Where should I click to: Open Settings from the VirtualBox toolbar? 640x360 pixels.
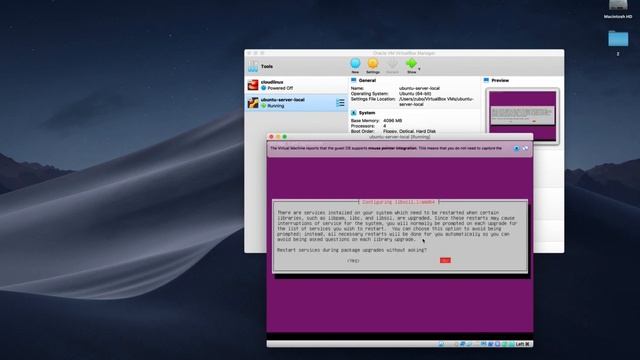pos(373,65)
